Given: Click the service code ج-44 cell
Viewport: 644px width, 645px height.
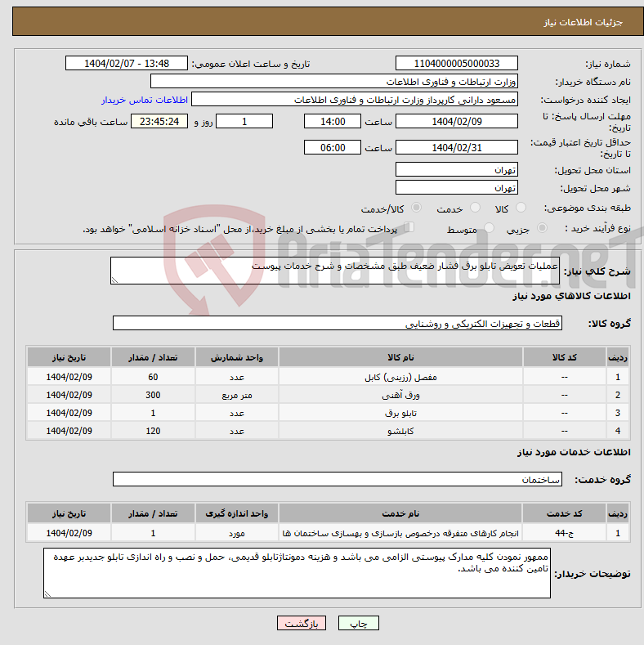Looking at the screenshot, I should point(564,533).
